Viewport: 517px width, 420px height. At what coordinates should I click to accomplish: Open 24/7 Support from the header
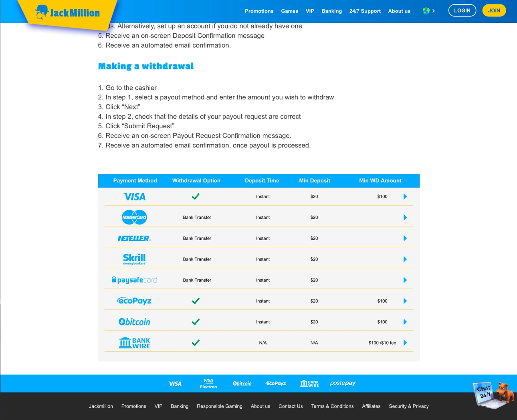point(365,11)
